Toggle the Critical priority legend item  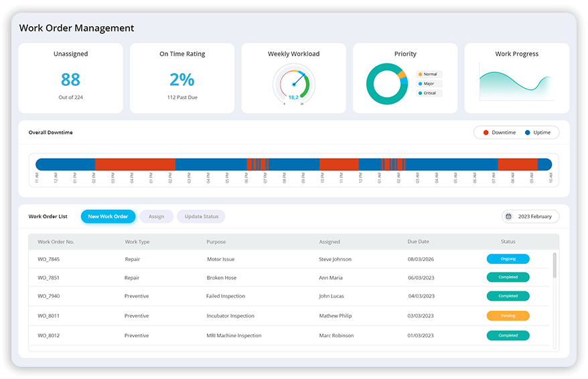(x=429, y=93)
